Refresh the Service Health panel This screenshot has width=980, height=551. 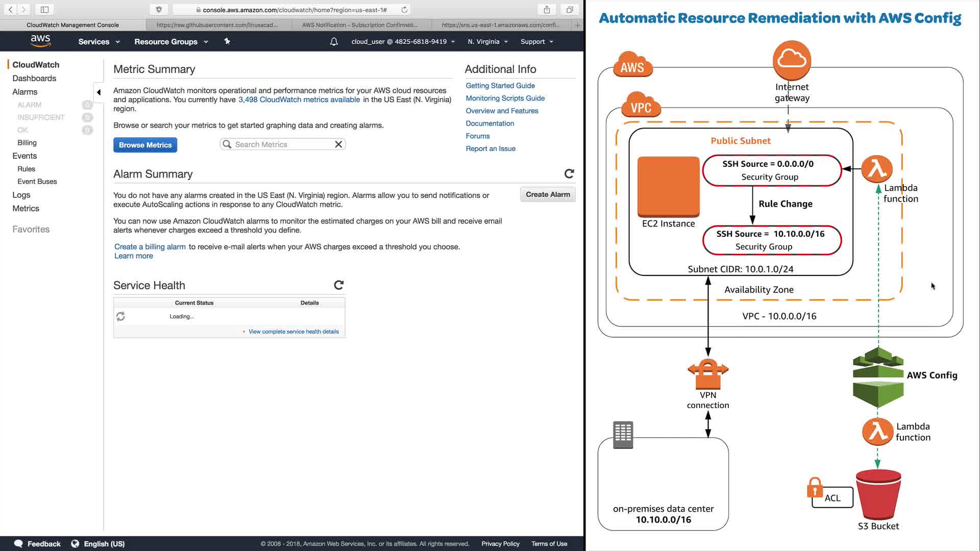(338, 285)
